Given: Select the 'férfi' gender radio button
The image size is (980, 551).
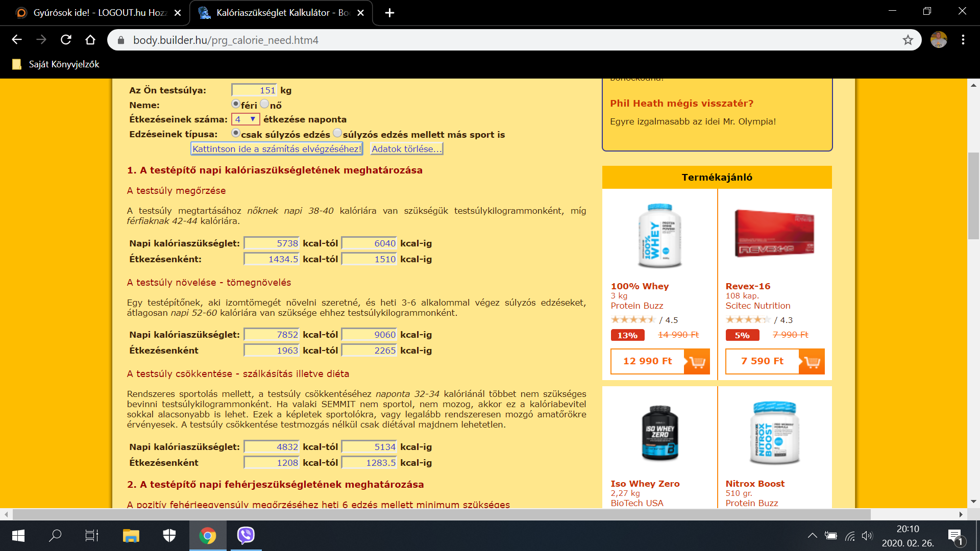Looking at the screenshot, I should click(236, 104).
